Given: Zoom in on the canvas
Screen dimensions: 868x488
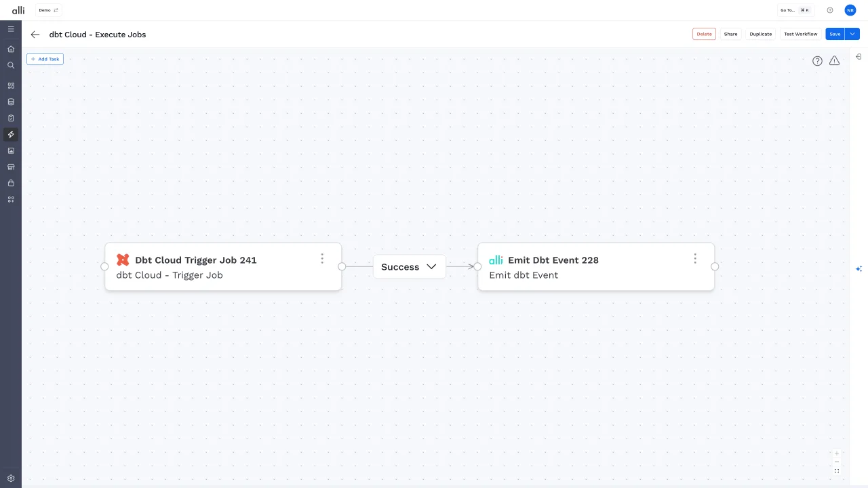Looking at the screenshot, I should [837, 453].
